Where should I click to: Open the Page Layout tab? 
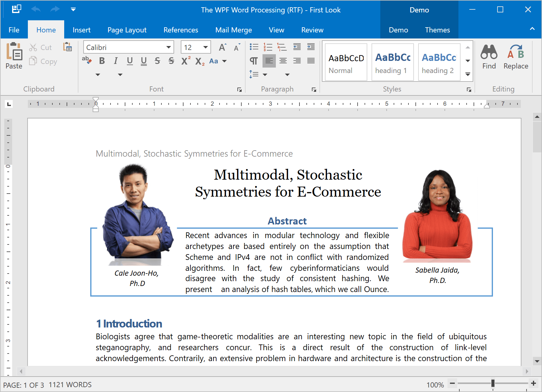[x=127, y=30]
